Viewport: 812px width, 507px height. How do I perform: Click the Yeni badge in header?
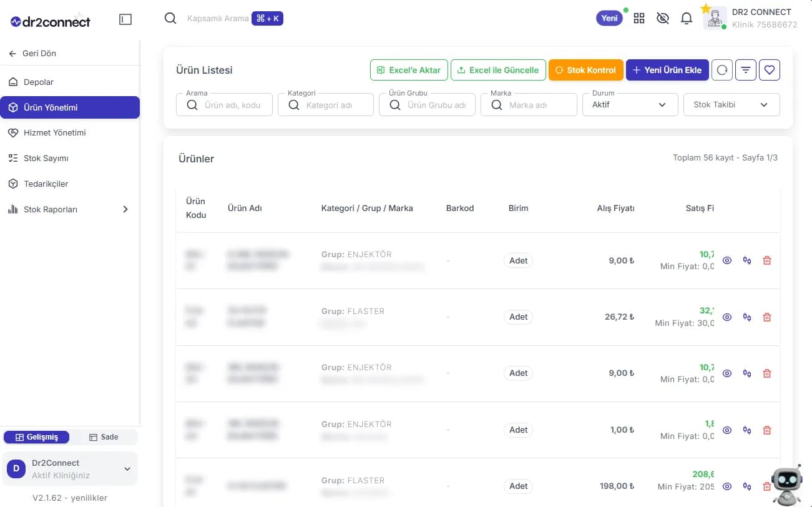point(610,18)
